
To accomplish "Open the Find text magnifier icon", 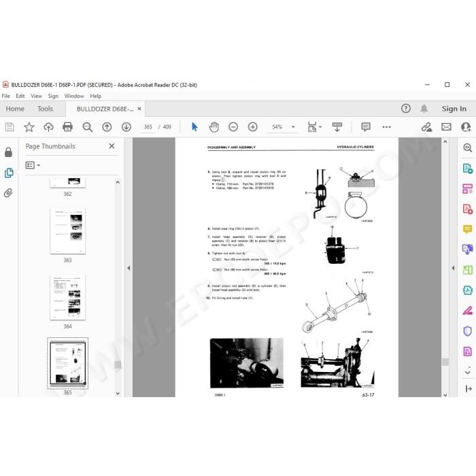I will click(88, 127).
